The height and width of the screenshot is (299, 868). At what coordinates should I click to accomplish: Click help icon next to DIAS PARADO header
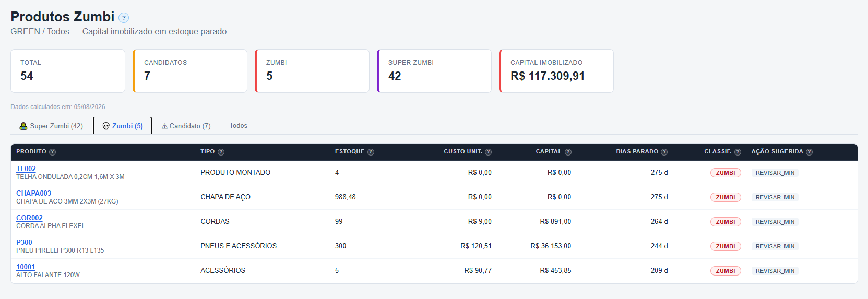point(664,152)
